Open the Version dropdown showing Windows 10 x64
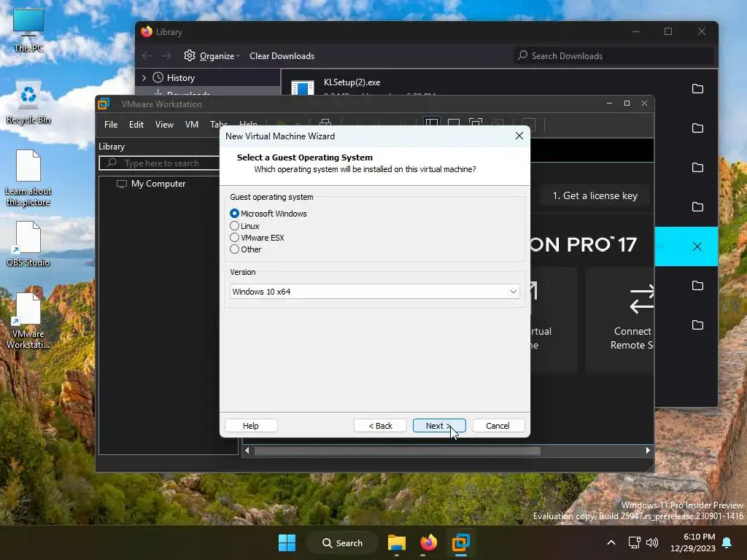 point(374,292)
